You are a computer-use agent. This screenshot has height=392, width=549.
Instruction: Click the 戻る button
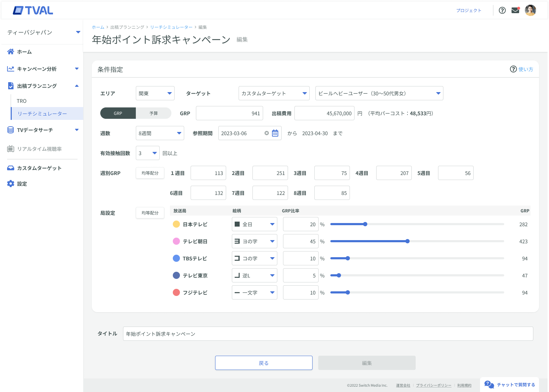tap(263, 363)
